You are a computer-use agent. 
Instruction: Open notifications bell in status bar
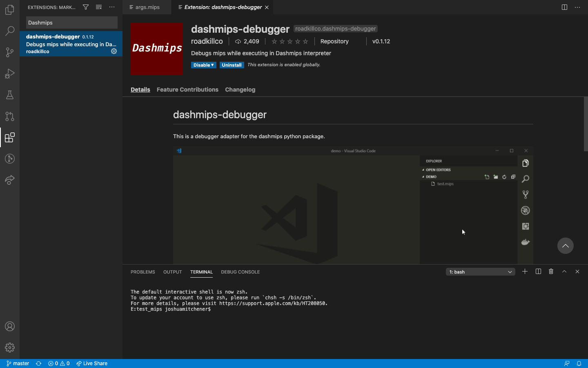[x=579, y=364]
